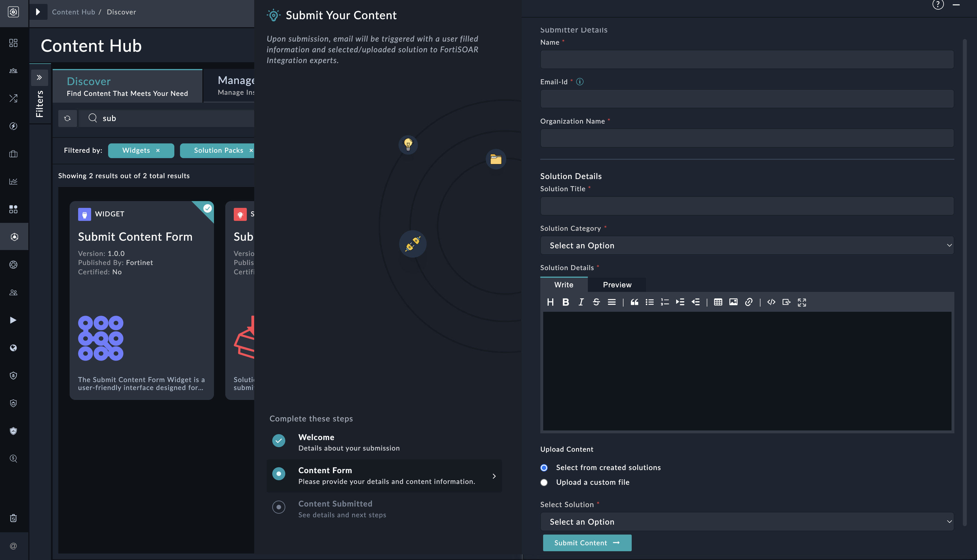The image size is (977, 560).
Task: Click the Heading icon in editor toolbar
Action: coord(550,302)
